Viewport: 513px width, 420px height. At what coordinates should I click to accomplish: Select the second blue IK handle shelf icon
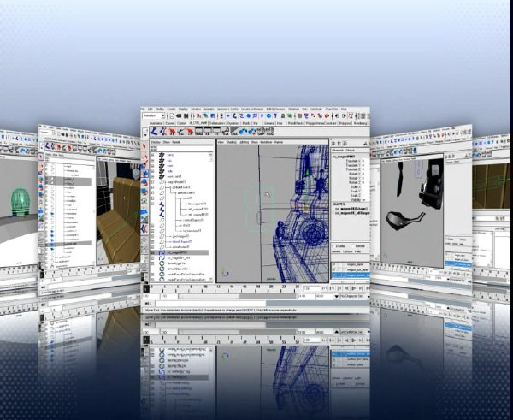(x=163, y=131)
